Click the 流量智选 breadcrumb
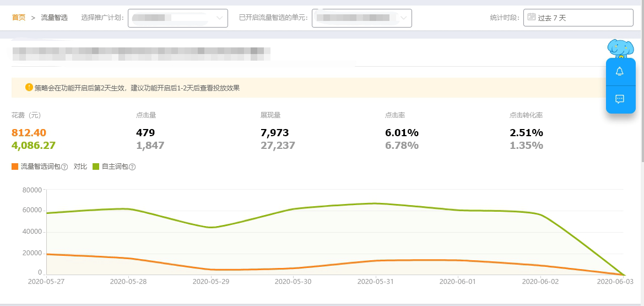This screenshot has width=644, height=306. 55,18
